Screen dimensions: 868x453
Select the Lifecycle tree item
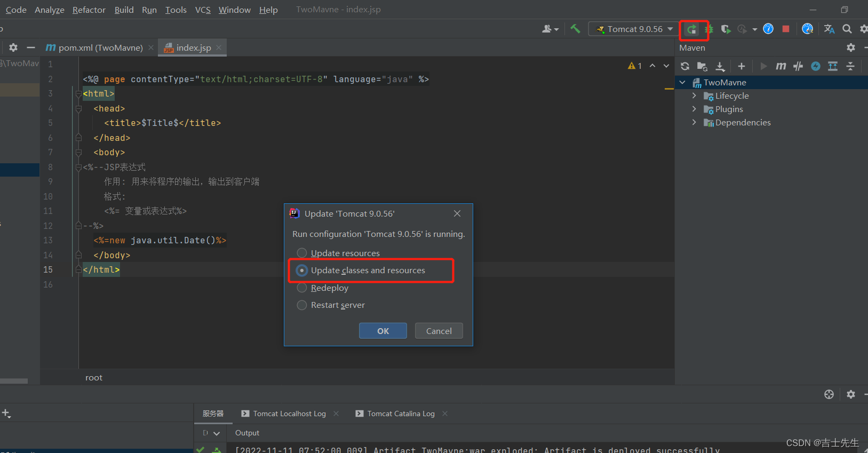(x=732, y=96)
